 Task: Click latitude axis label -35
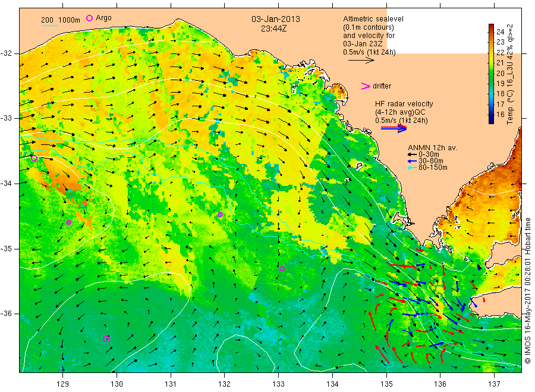click(6, 248)
